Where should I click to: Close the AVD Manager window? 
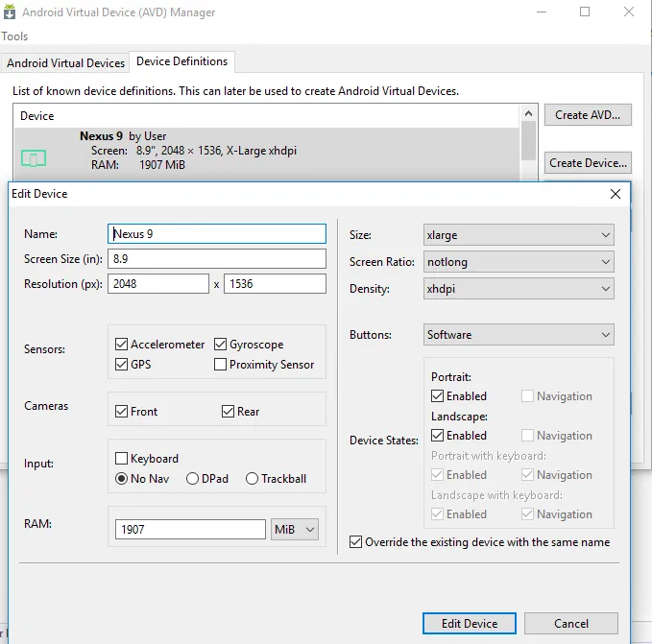pos(629,12)
